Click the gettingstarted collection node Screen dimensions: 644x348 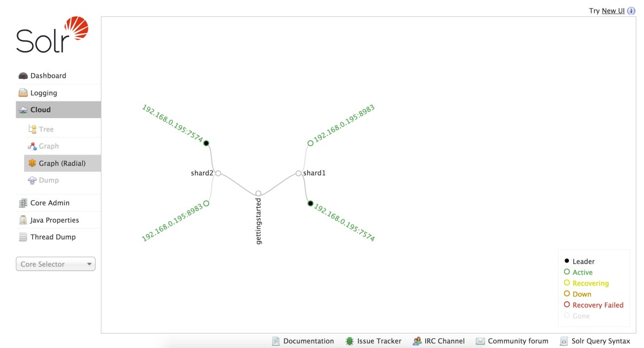(x=258, y=193)
